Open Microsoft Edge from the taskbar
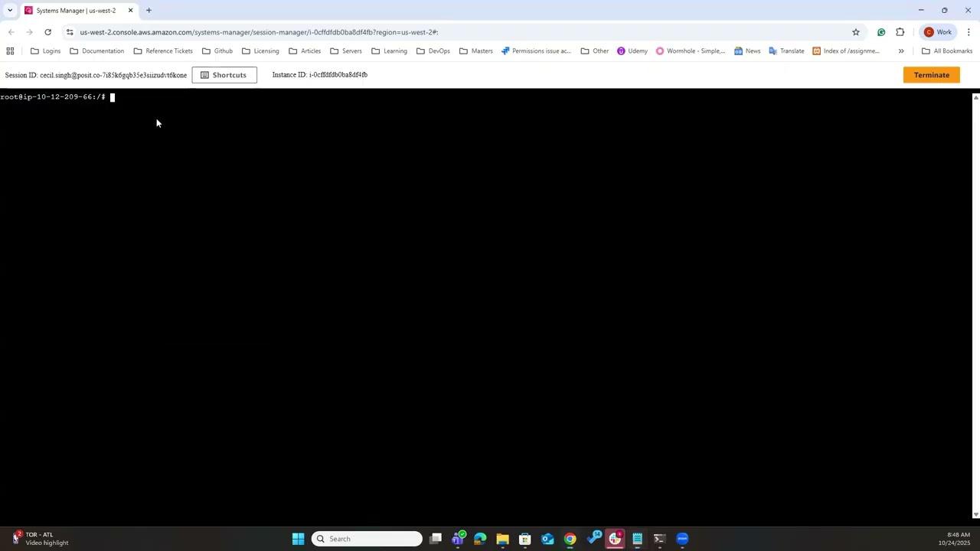The image size is (980, 551). (x=479, y=539)
